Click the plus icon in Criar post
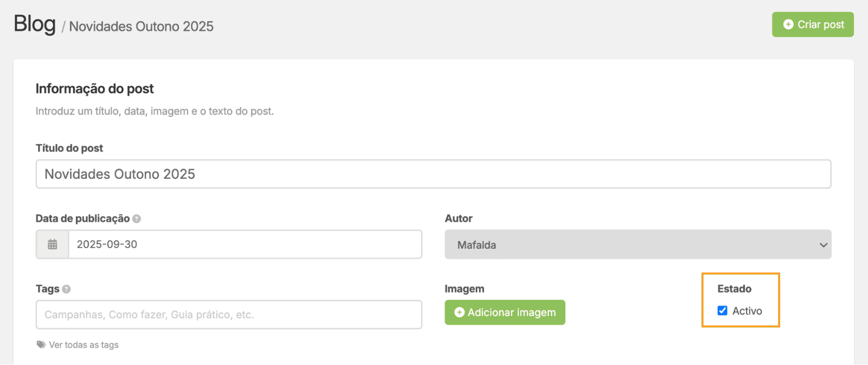 [788, 25]
